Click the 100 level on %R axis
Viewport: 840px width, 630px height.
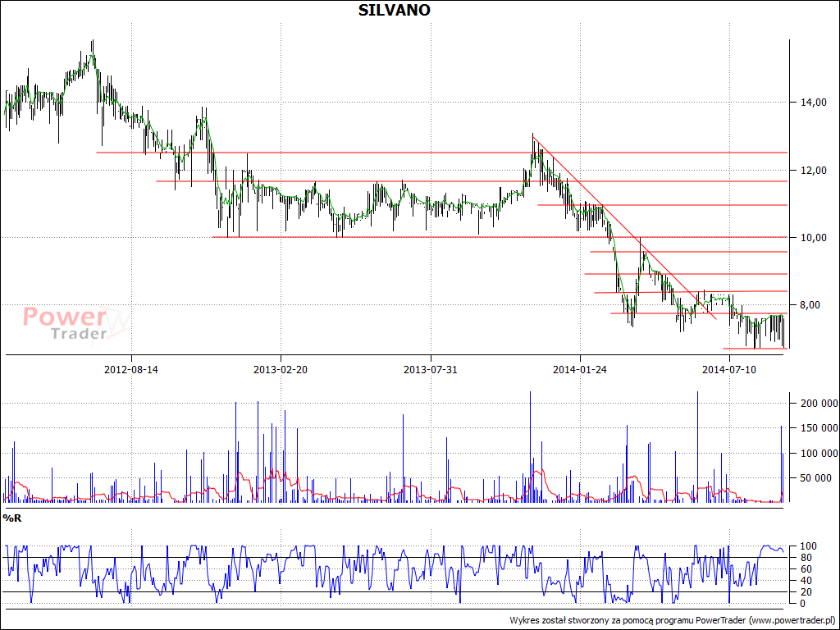point(808,546)
